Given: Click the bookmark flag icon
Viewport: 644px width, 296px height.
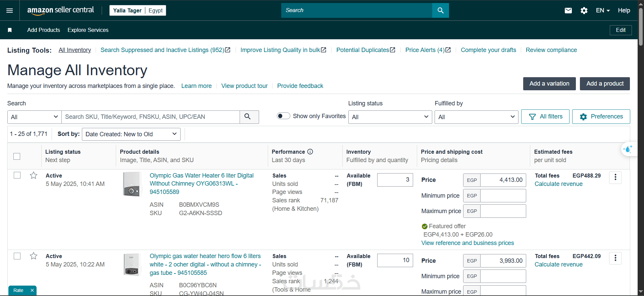Looking at the screenshot, I should (10, 30).
